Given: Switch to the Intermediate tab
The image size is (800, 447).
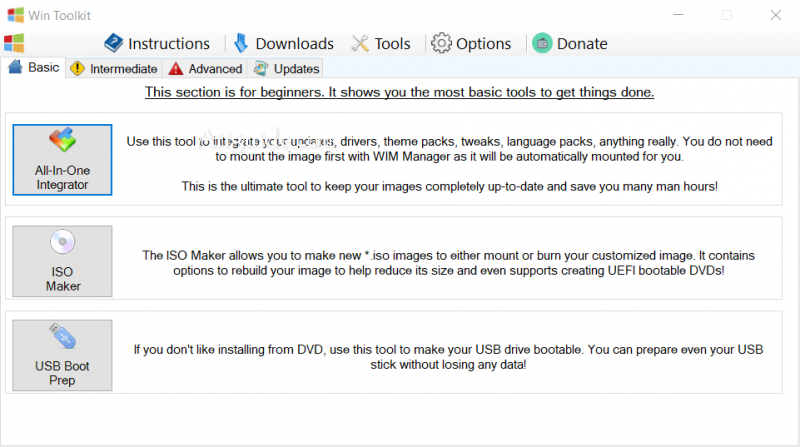Looking at the screenshot, I should tap(114, 68).
